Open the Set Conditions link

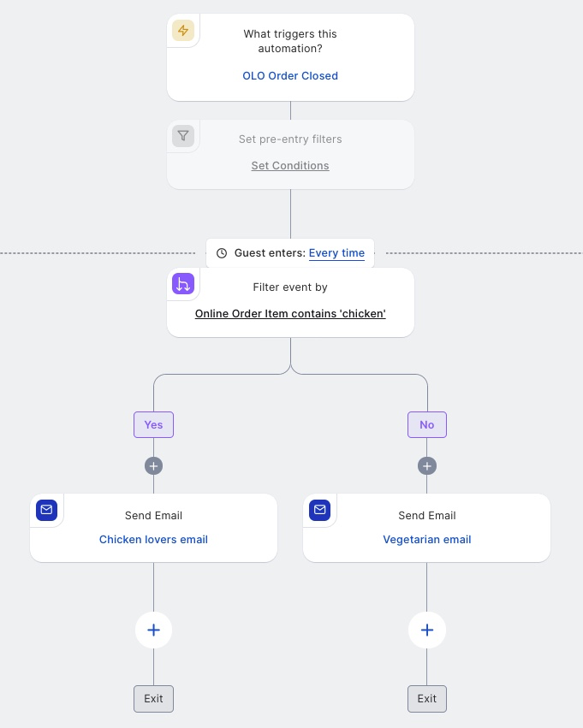290,166
